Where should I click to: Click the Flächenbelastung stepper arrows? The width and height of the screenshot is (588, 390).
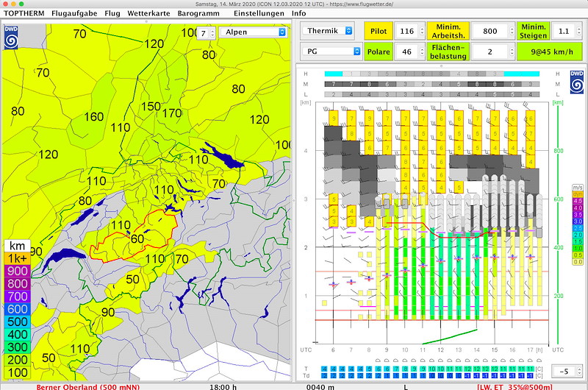click(512, 52)
